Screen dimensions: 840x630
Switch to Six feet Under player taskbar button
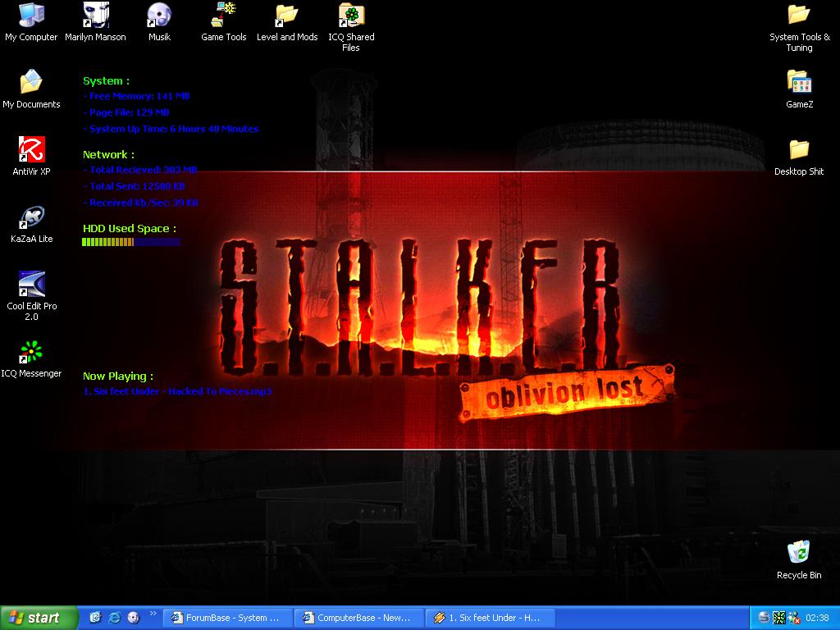[x=491, y=618]
